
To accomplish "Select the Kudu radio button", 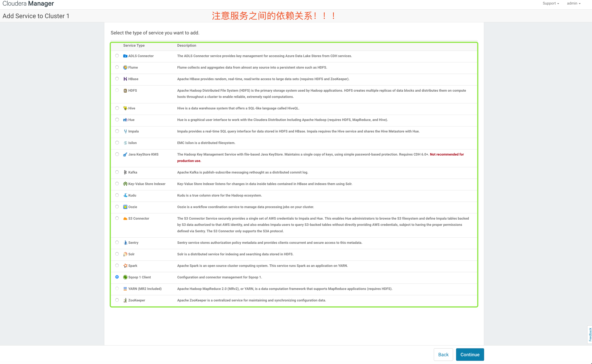I will click(x=117, y=195).
